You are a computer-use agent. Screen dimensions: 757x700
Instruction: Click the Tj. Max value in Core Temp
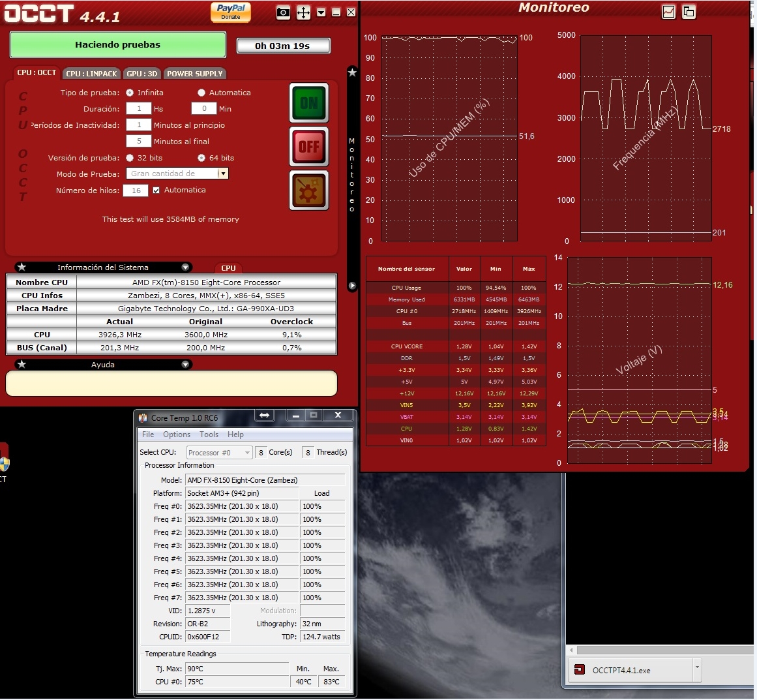(x=237, y=669)
